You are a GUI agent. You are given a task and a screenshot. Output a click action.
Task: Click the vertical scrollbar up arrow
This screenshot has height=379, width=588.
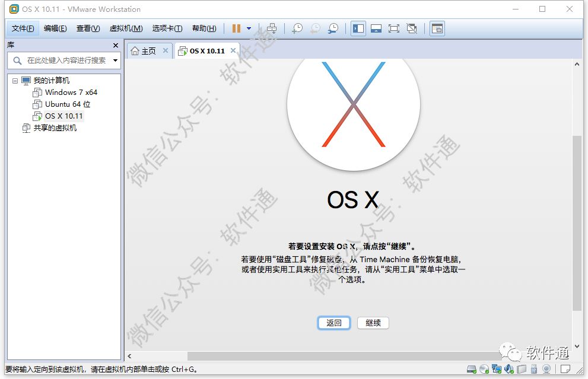[577, 64]
